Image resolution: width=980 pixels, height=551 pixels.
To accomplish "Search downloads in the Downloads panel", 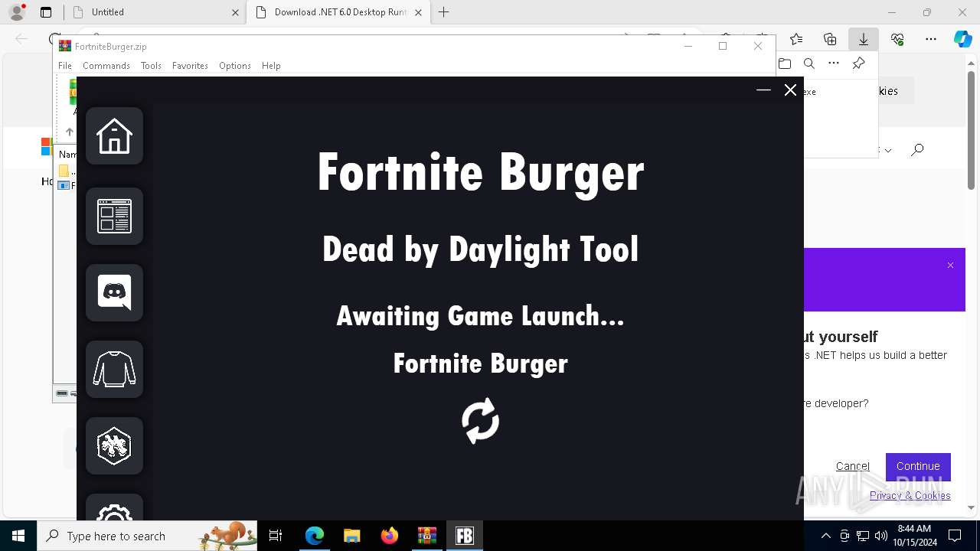I will [809, 64].
